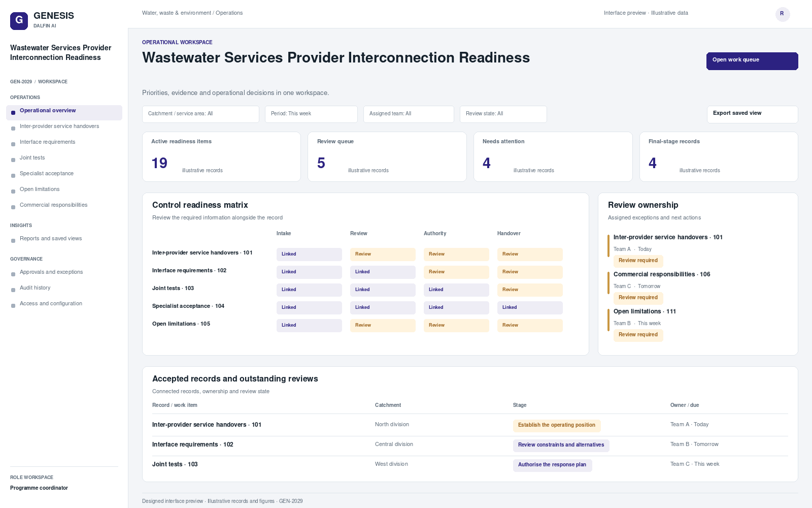Open Active readiness items card showing 19
This screenshot has height=508, width=812.
tap(221, 156)
